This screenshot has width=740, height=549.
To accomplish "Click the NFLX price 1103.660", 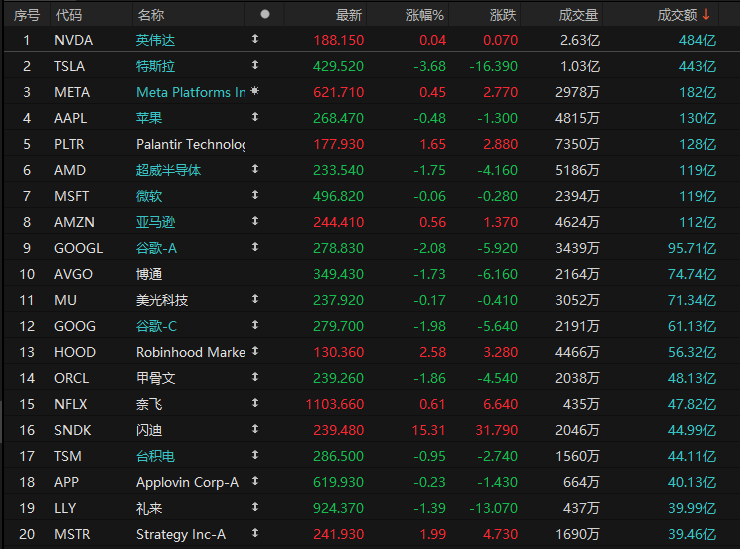I will [x=335, y=404].
